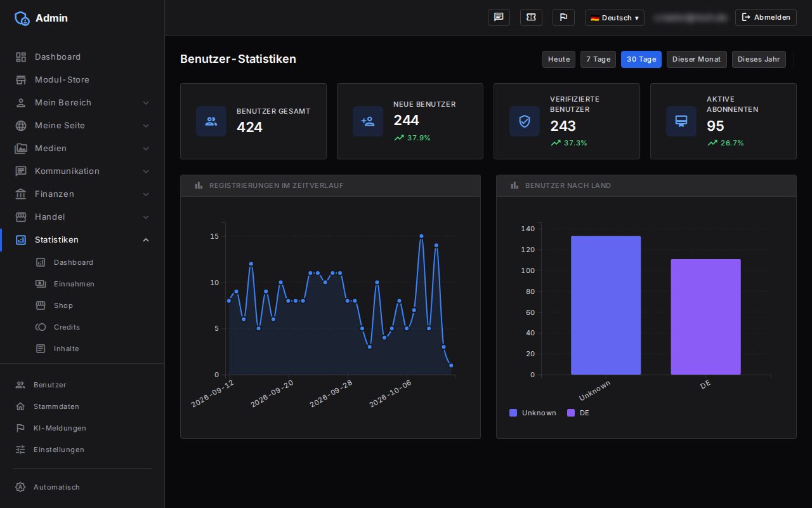This screenshot has height=508, width=812.
Task: Click the Medien gallery icon
Action: tap(21, 148)
